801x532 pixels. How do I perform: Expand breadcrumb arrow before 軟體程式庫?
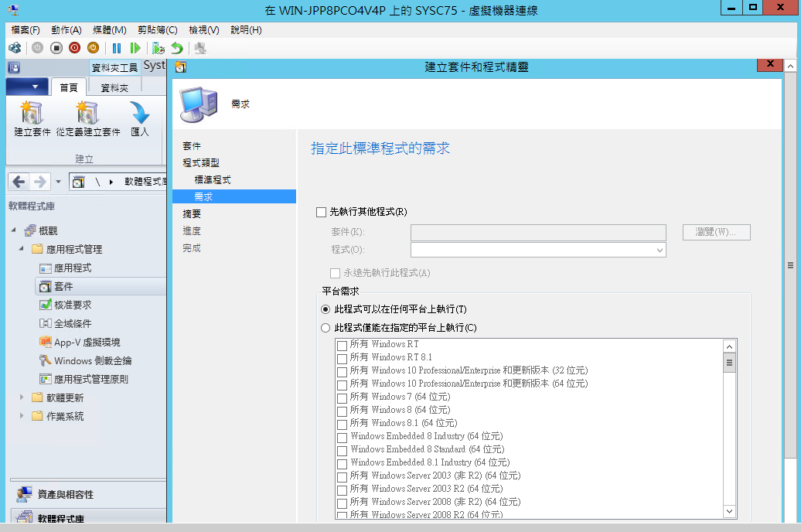(111, 182)
